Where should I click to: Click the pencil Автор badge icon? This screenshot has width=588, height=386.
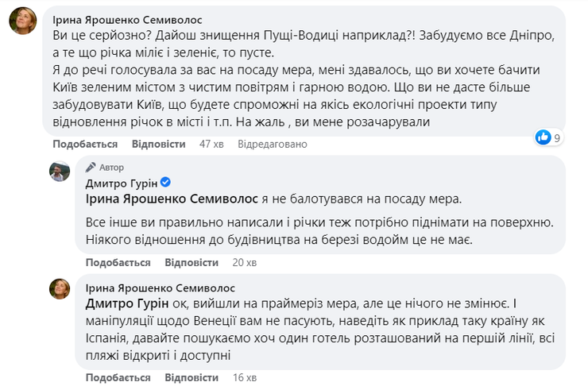click(x=91, y=167)
